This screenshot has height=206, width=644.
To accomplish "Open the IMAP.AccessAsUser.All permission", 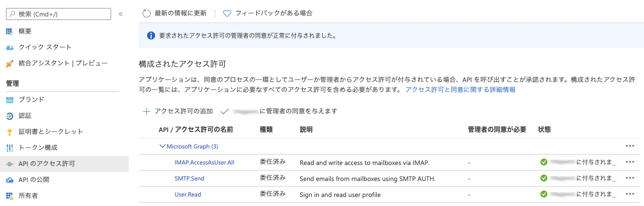I will [x=204, y=162].
